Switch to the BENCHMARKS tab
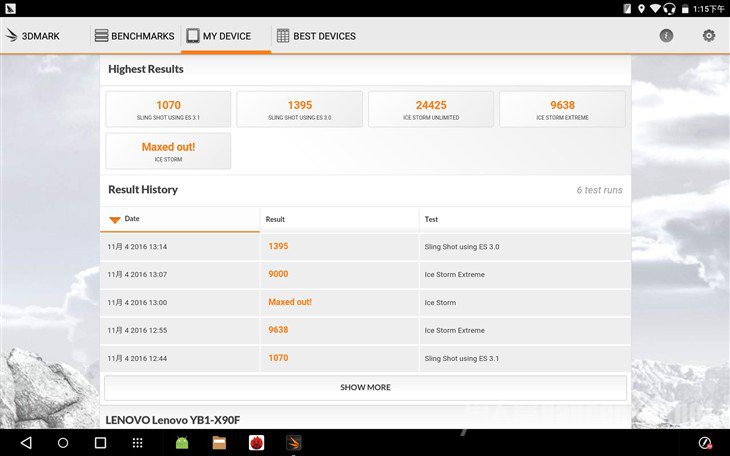730x456 pixels. (134, 36)
